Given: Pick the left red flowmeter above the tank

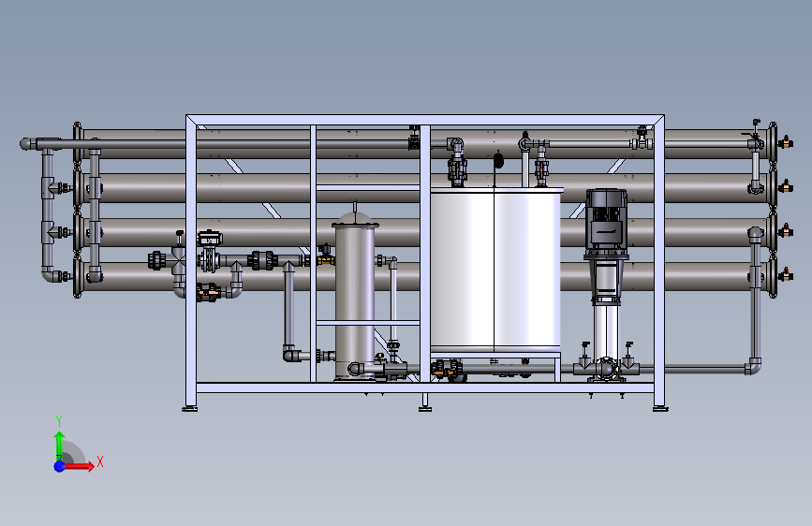Looking at the screenshot, I should pyautogui.click(x=457, y=168).
